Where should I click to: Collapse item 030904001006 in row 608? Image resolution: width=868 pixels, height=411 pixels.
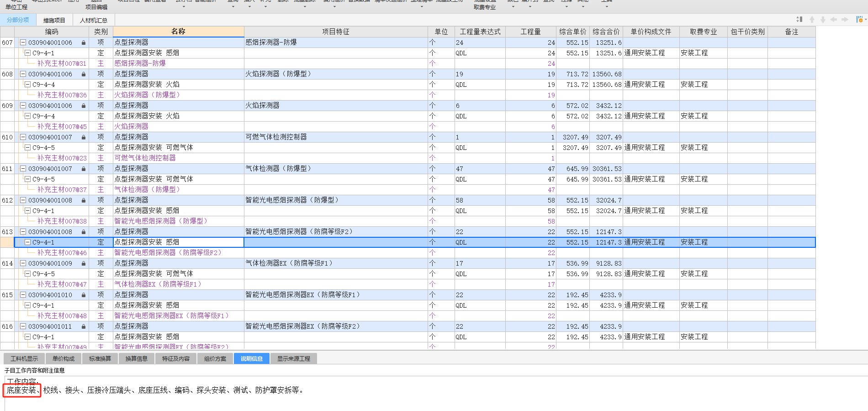23,74
